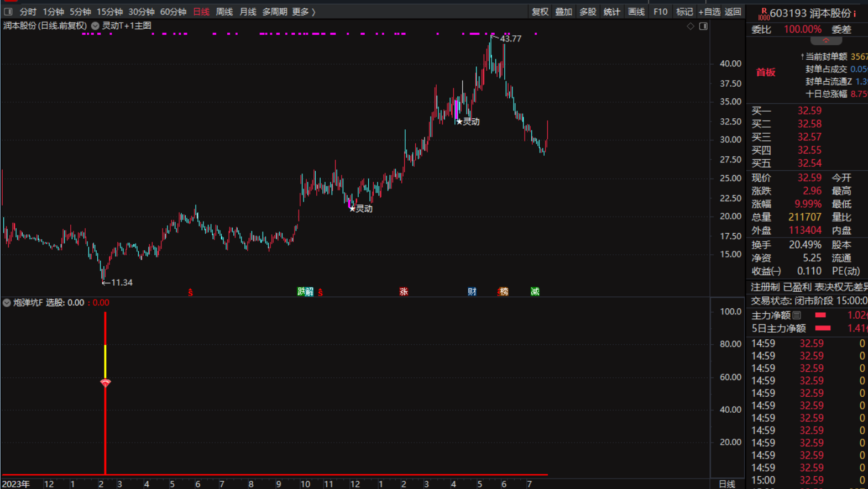Click the red 涨 event marker on chart

404,292
